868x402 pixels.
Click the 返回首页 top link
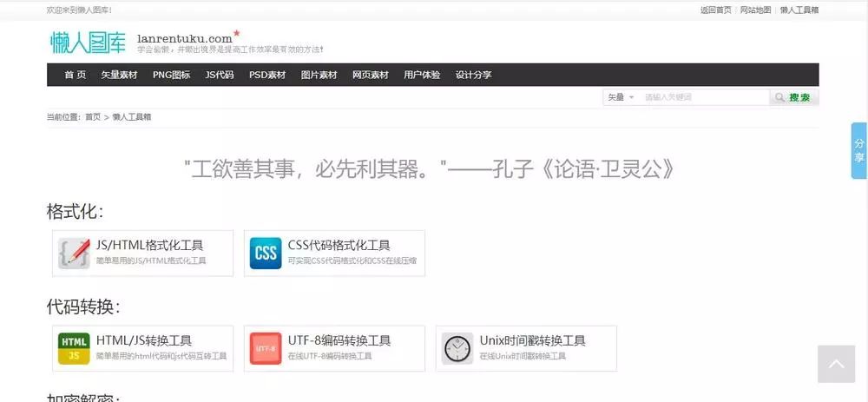point(716,10)
